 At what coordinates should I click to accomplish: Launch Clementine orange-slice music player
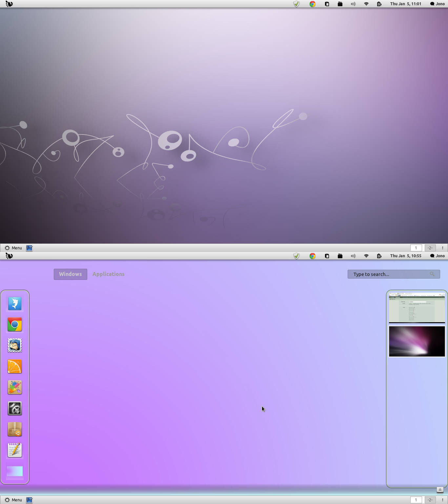click(15, 367)
